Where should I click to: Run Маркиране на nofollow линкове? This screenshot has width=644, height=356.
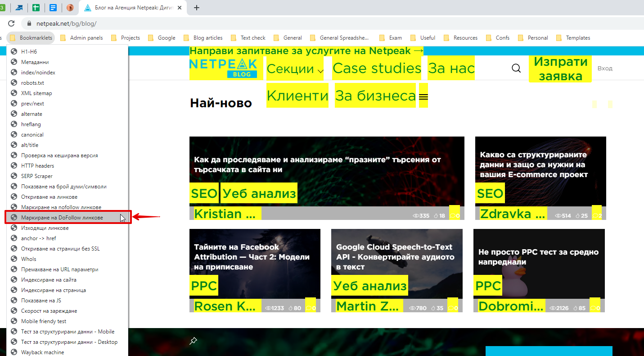click(68, 207)
